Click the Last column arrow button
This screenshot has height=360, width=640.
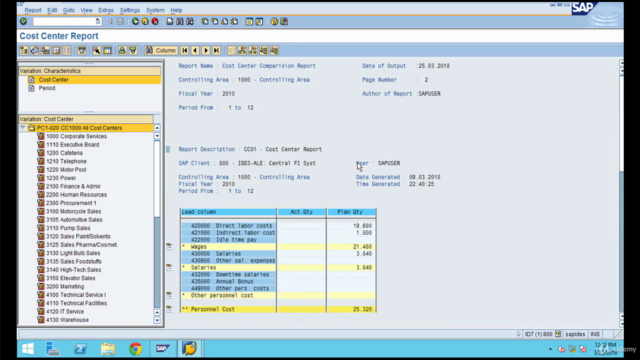click(216, 50)
